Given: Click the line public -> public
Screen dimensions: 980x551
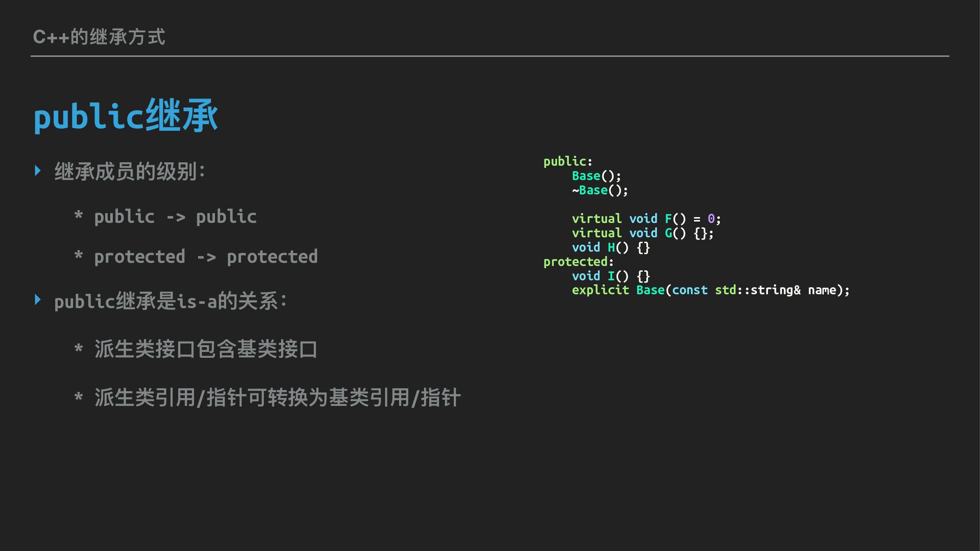Looking at the screenshot, I should [175, 217].
